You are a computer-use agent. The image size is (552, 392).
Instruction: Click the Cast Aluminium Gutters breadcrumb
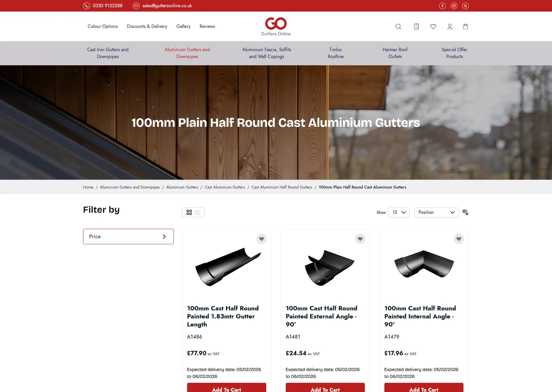tap(225, 187)
